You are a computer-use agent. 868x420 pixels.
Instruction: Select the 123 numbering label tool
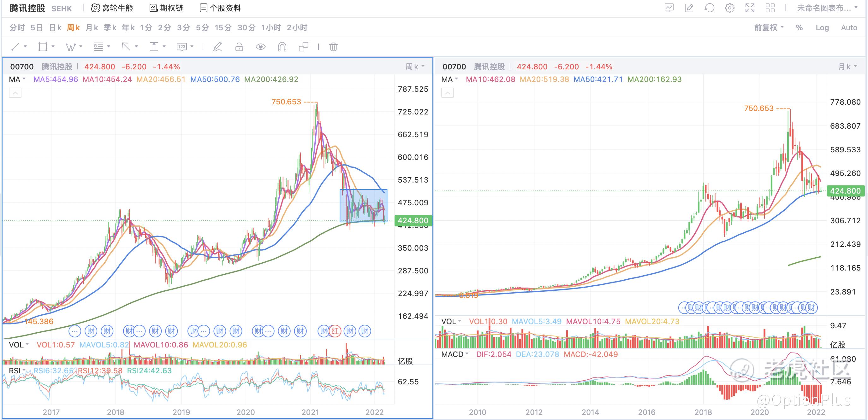click(181, 47)
